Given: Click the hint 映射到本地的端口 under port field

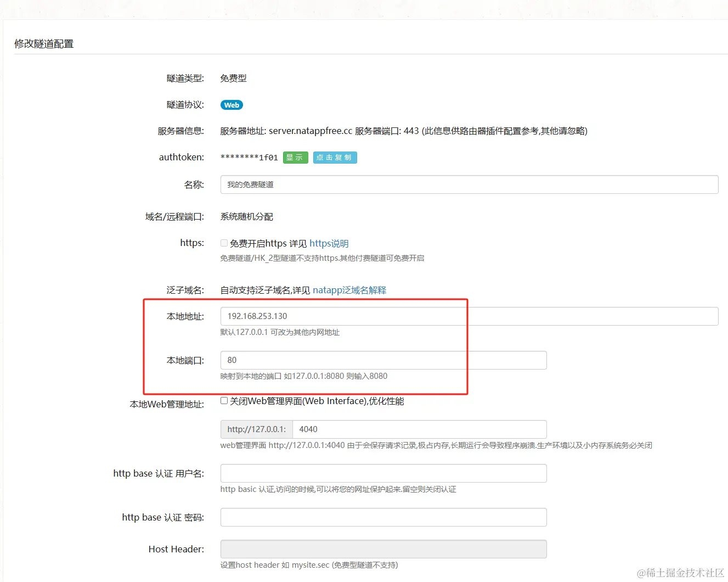Looking at the screenshot, I should coord(304,376).
